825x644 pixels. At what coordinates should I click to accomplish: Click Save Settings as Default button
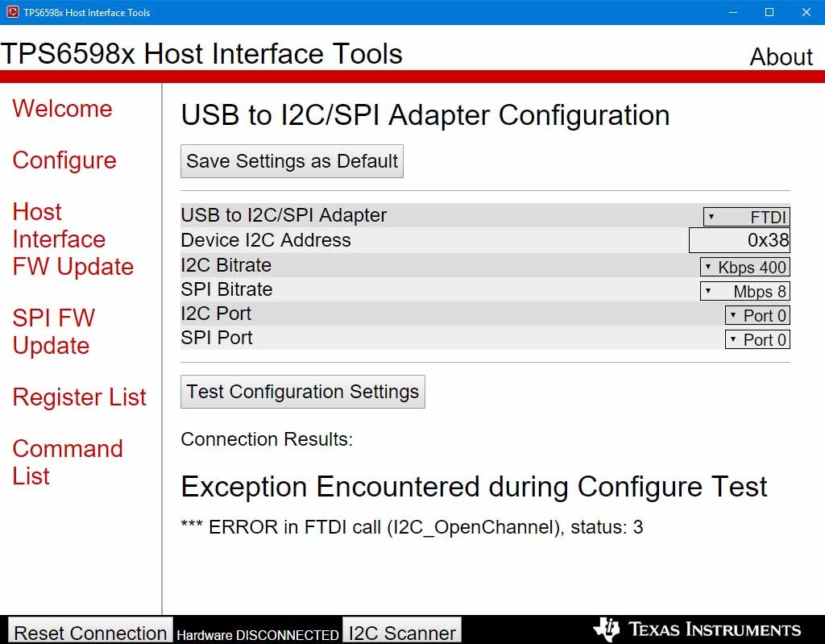[292, 161]
